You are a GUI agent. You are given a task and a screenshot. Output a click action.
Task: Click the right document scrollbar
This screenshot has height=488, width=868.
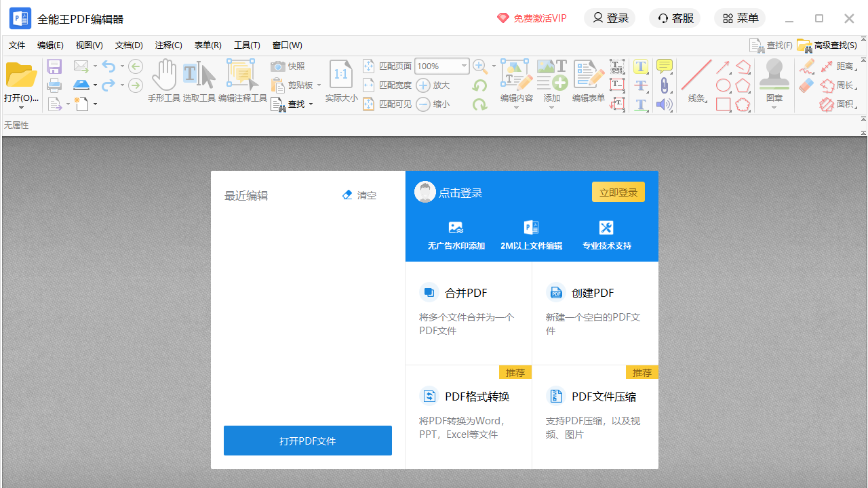tap(863, 305)
